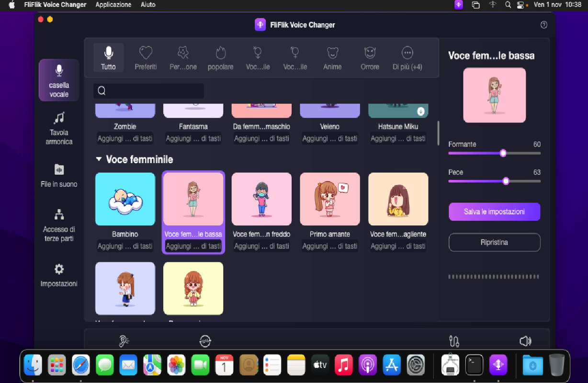
Task: Add key binding for Hatsune Miku
Action: (x=398, y=138)
